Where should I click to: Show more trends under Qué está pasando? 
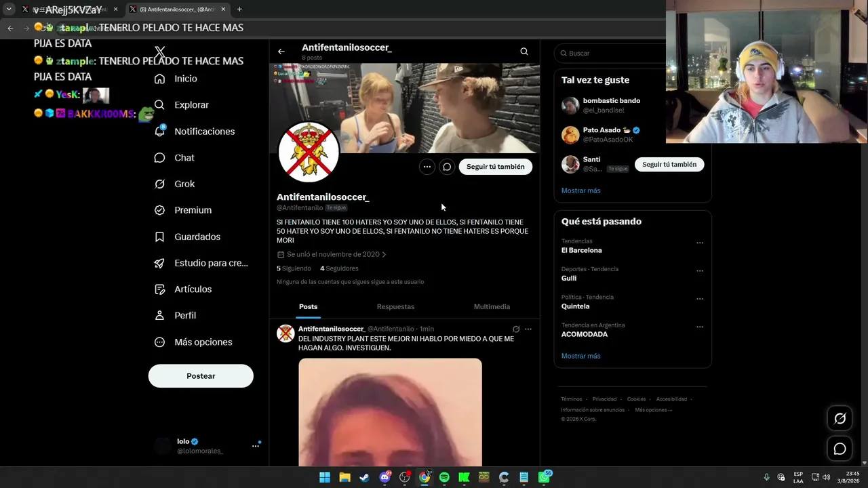(580, 356)
